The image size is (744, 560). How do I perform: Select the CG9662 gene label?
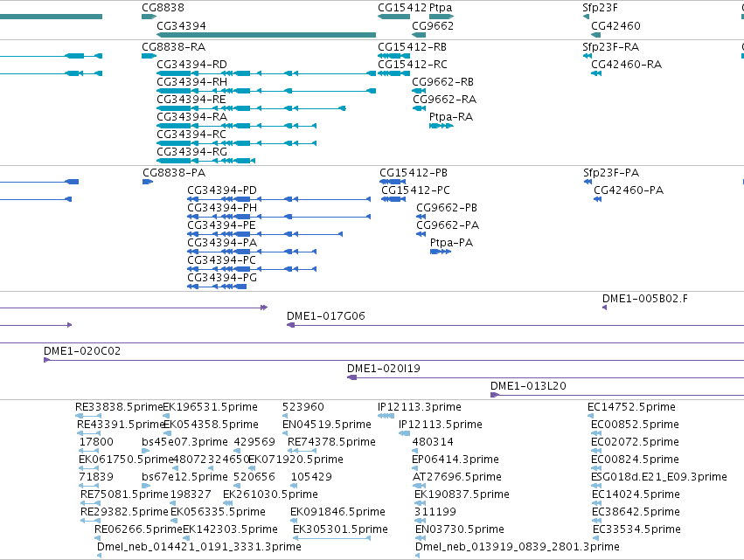coord(433,26)
